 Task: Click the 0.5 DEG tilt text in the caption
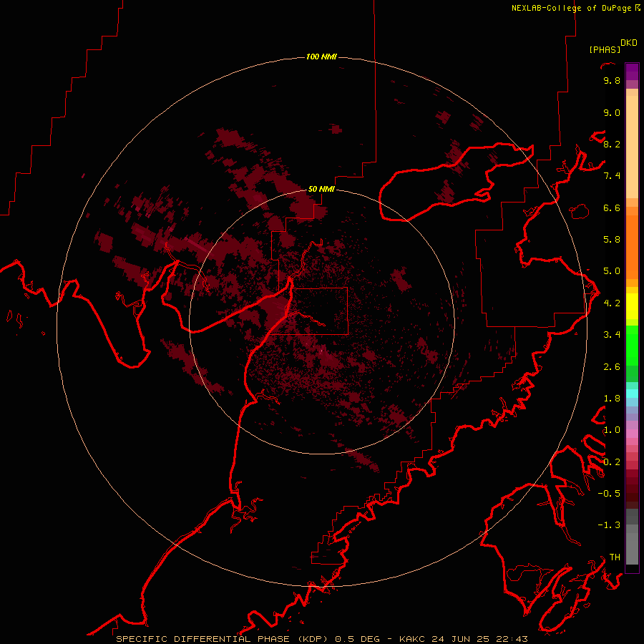coord(357,639)
